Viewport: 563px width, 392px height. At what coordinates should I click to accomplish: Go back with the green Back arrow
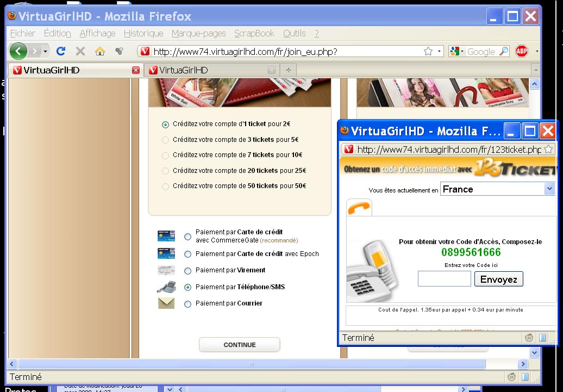tap(18, 52)
